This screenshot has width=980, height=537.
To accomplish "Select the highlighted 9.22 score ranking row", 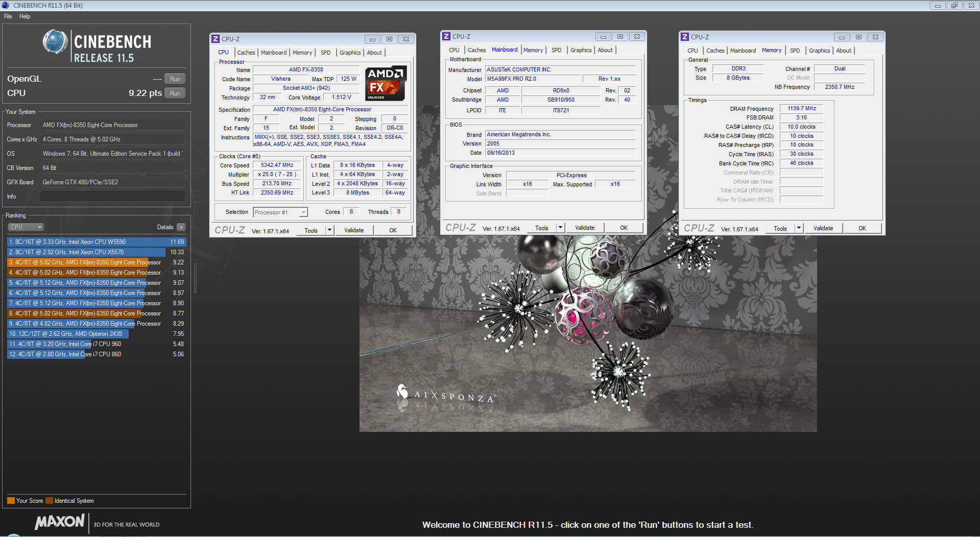I will pyautogui.click(x=97, y=262).
